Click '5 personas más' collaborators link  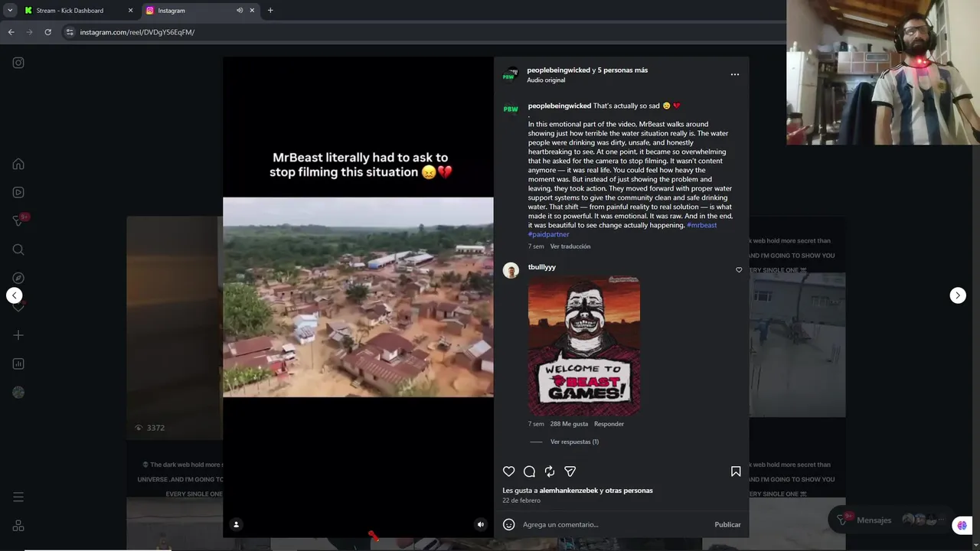(x=622, y=70)
